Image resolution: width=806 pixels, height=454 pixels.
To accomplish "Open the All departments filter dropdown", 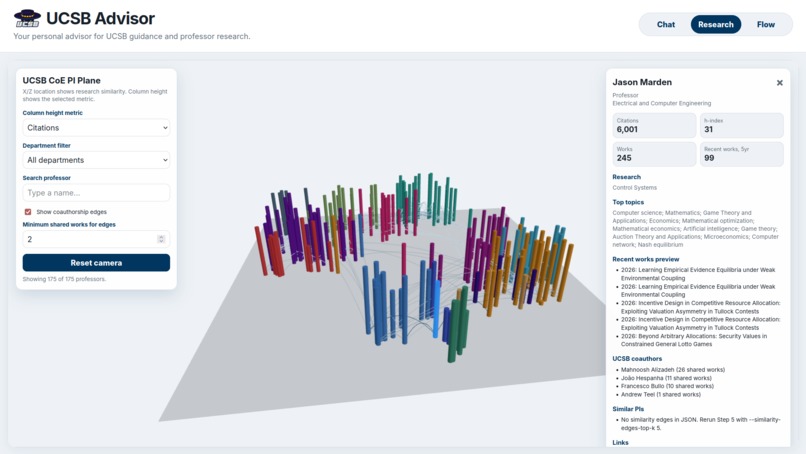I will pos(96,160).
